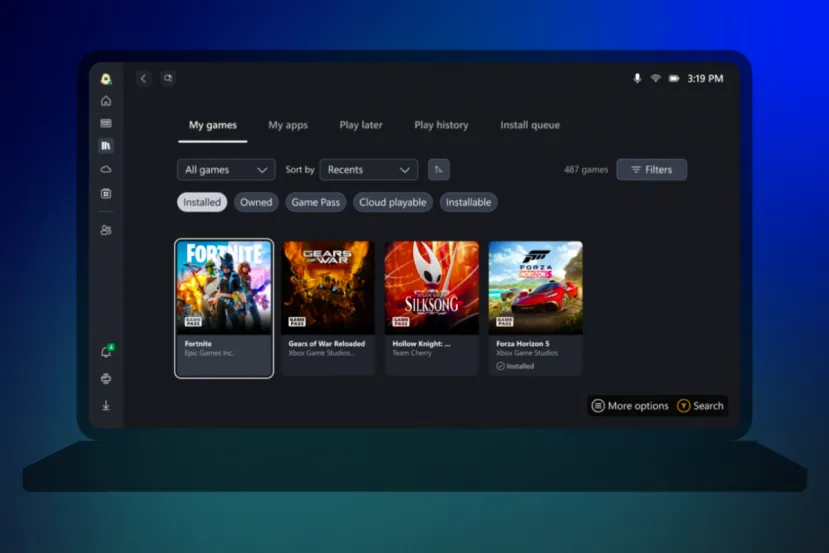Image resolution: width=829 pixels, height=553 pixels.
Task: Click the Fortnite title text
Action: coord(198,344)
